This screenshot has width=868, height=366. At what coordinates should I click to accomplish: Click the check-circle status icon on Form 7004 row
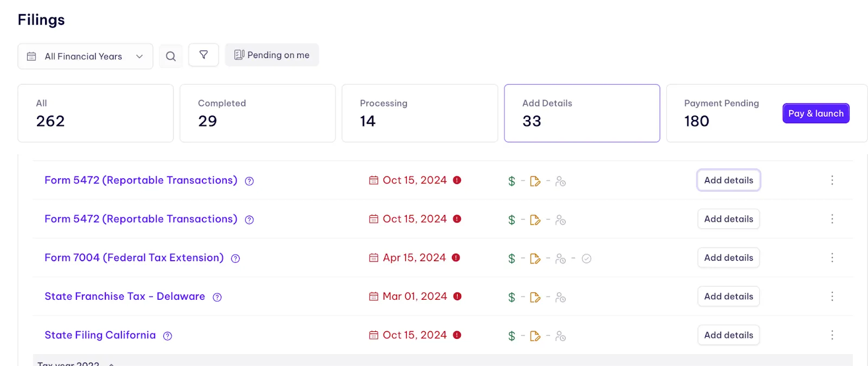click(x=586, y=258)
